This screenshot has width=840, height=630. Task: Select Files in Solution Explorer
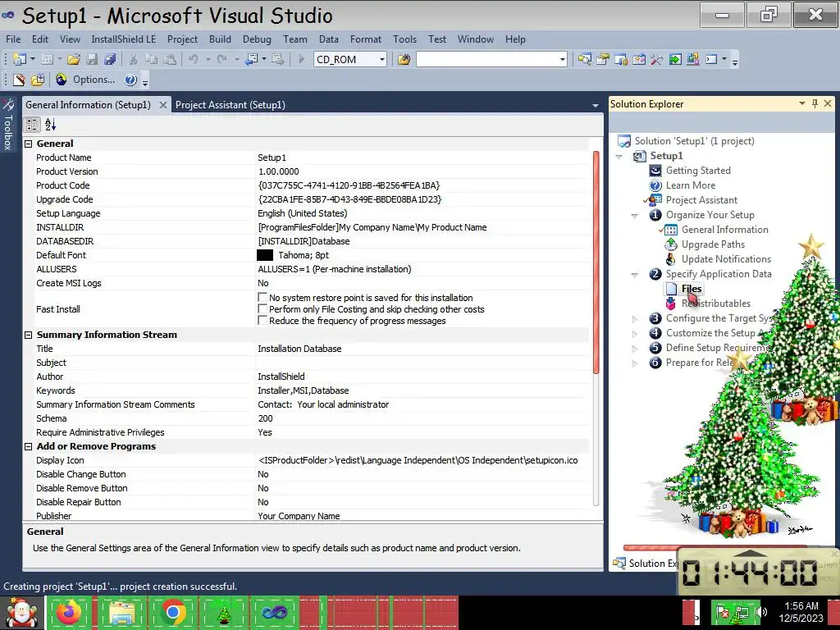[x=691, y=289]
